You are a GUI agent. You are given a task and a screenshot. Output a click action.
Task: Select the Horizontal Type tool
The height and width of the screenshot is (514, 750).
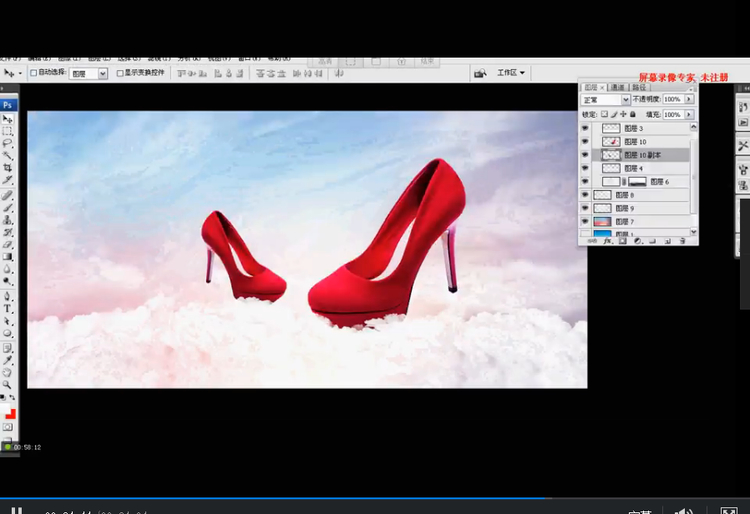coord(7,309)
